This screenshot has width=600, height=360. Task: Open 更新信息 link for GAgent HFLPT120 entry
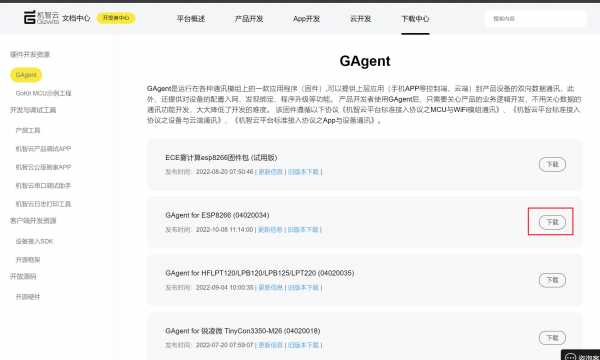click(x=271, y=287)
